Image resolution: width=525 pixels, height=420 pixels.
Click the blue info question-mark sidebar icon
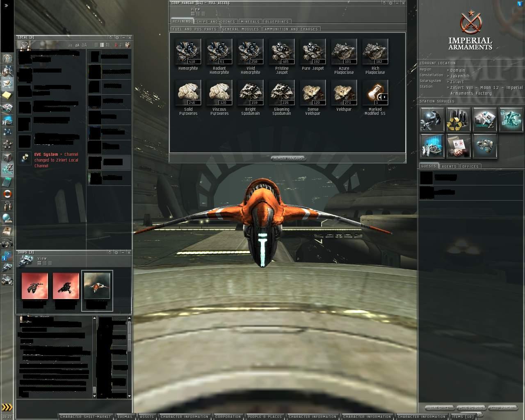tap(7, 256)
